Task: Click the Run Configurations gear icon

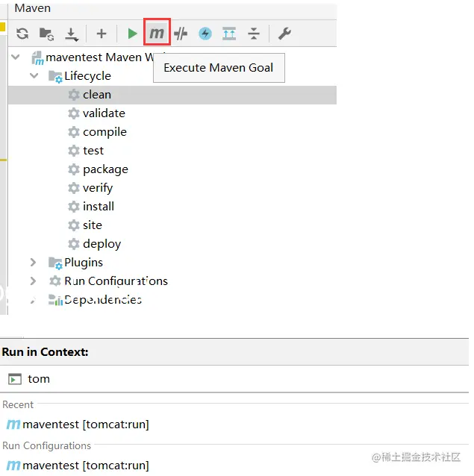Action: [x=55, y=281]
